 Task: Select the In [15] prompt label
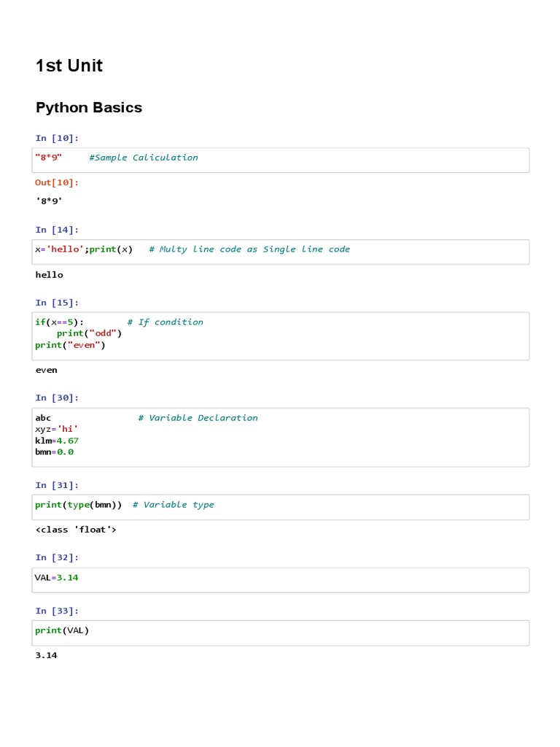57,303
